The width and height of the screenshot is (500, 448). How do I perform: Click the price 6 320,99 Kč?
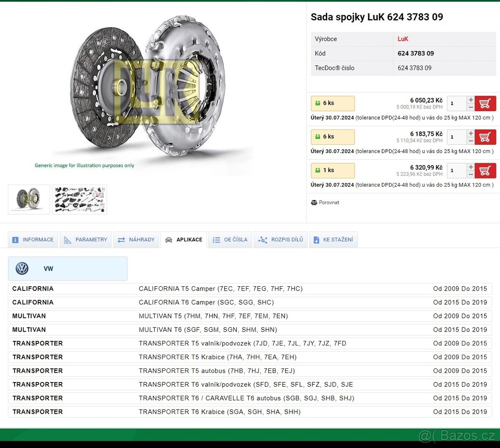[426, 168]
